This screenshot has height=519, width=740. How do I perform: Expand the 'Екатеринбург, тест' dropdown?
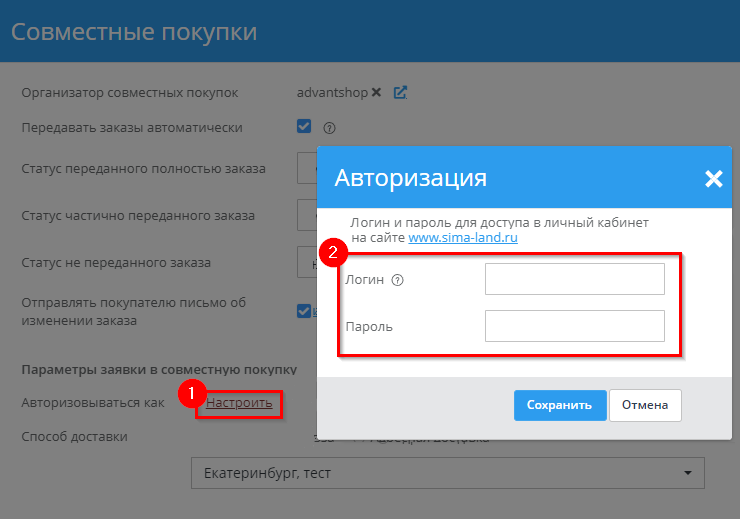[447, 473]
